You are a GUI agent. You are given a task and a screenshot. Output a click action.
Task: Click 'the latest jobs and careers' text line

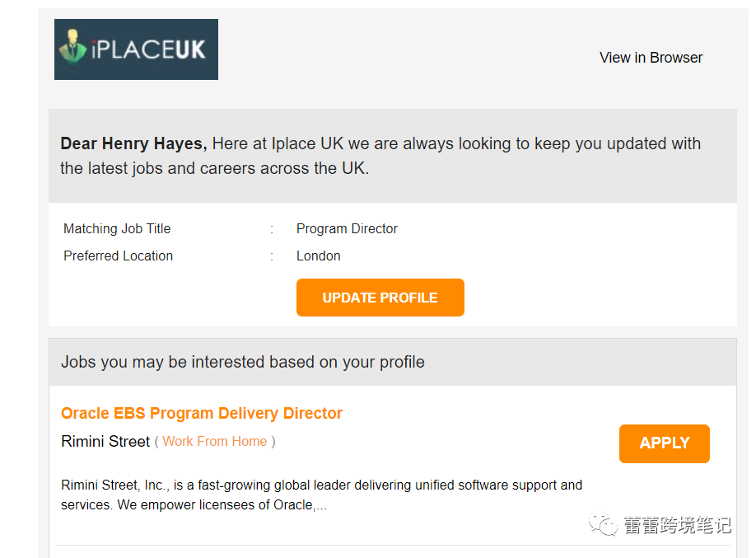pos(214,169)
